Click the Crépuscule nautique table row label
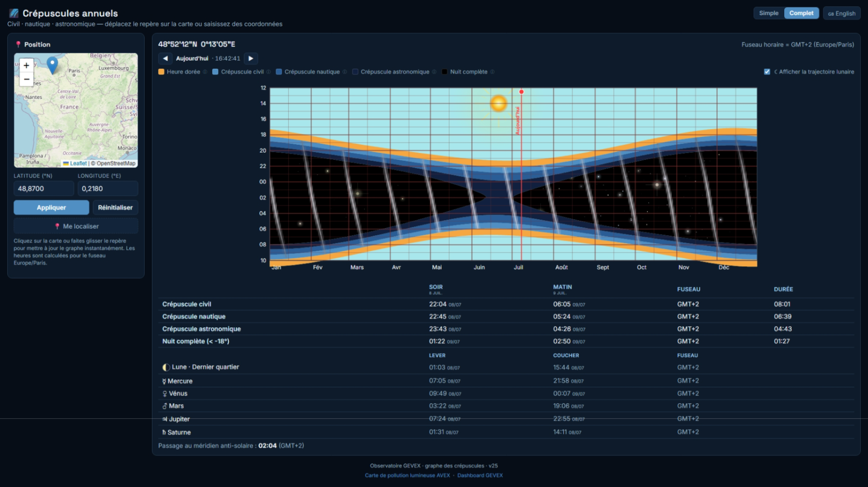 pyautogui.click(x=194, y=317)
